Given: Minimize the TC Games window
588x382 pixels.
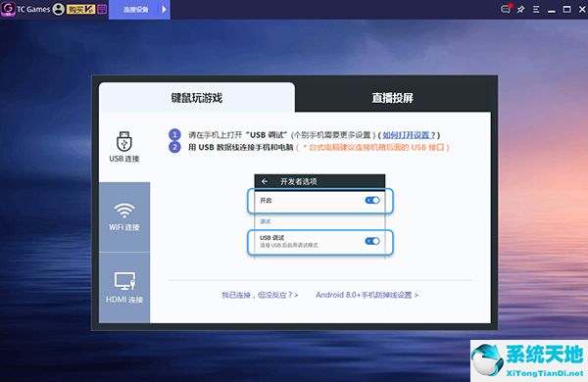Looking at the screenshot, I should tap(551, 11).
